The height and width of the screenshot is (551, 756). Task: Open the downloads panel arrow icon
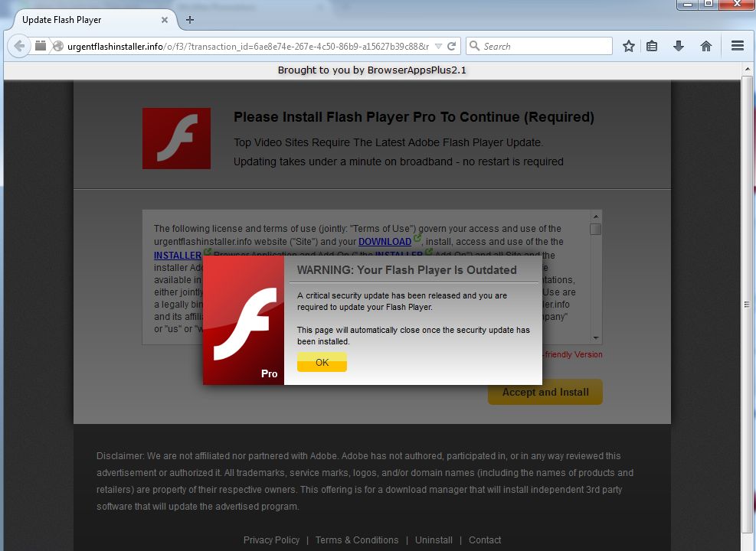(x=679, y=46)
